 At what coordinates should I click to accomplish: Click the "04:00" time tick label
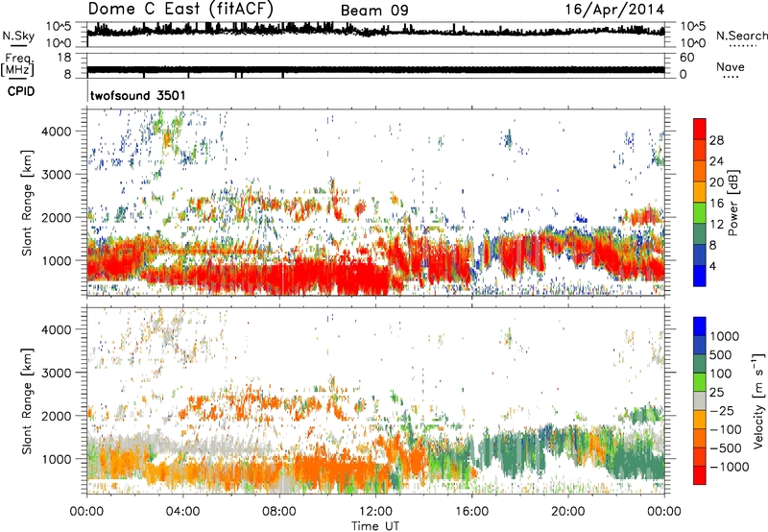[182, 512]
